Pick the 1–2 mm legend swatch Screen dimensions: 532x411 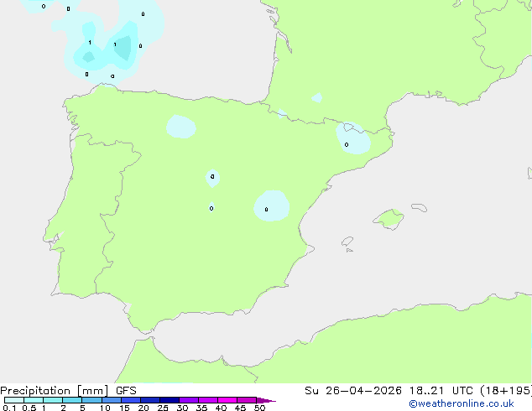[53, 400]
